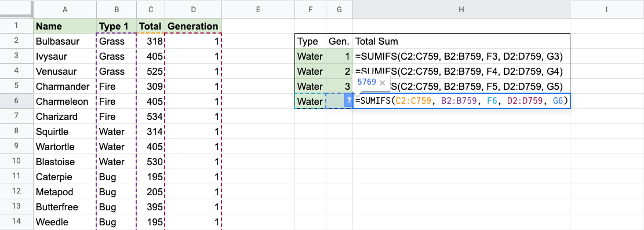Click inside the SUMIFS formula editing box
644x230 pixels.
point(461,101)
